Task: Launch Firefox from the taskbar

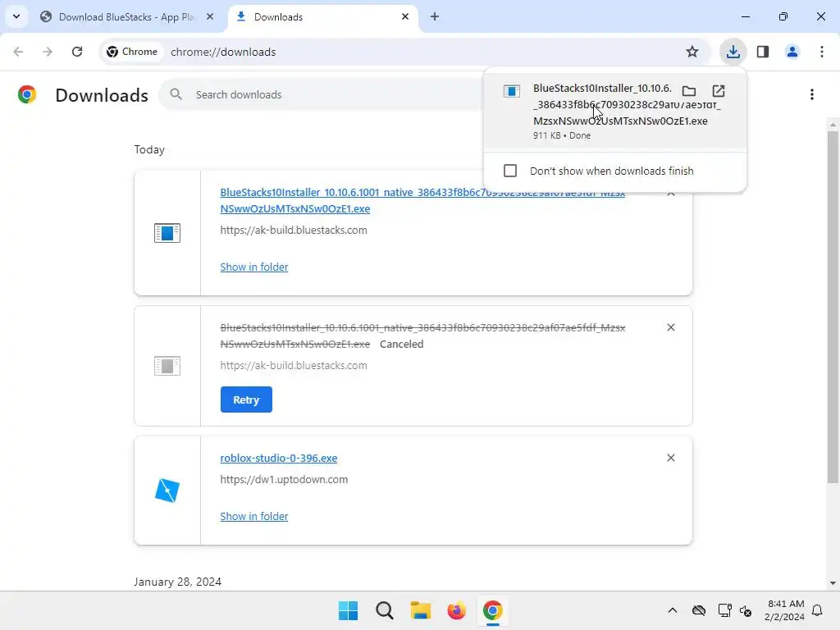Action: click(456, 610)
